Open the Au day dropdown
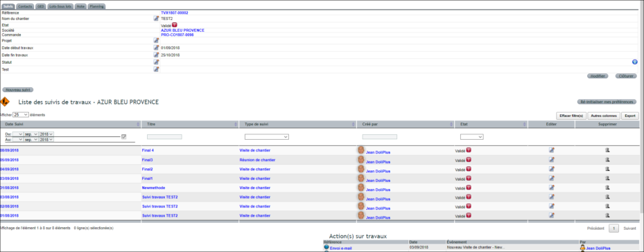 (17, 140)
